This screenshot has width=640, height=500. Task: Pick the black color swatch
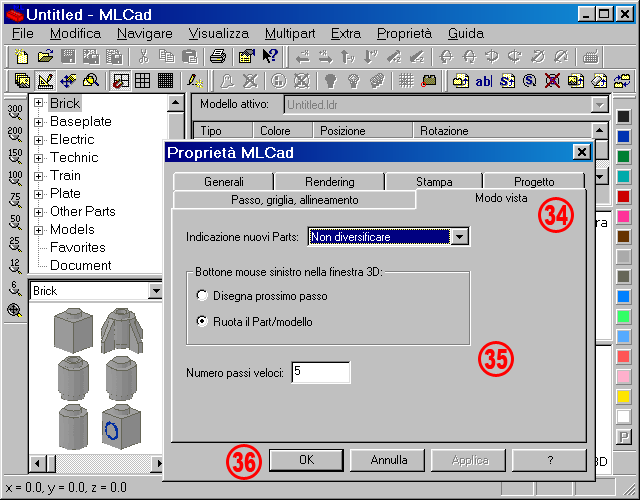click(623, 116)
